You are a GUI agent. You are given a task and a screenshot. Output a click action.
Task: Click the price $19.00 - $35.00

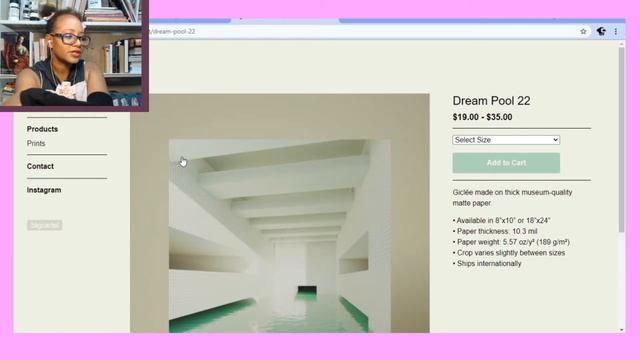pos(482,117)
